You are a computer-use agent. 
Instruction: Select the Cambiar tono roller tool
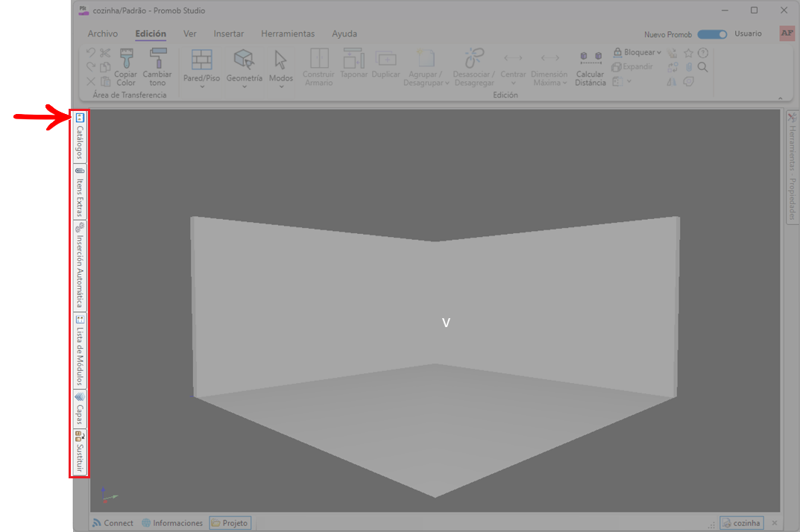point(157,67)
